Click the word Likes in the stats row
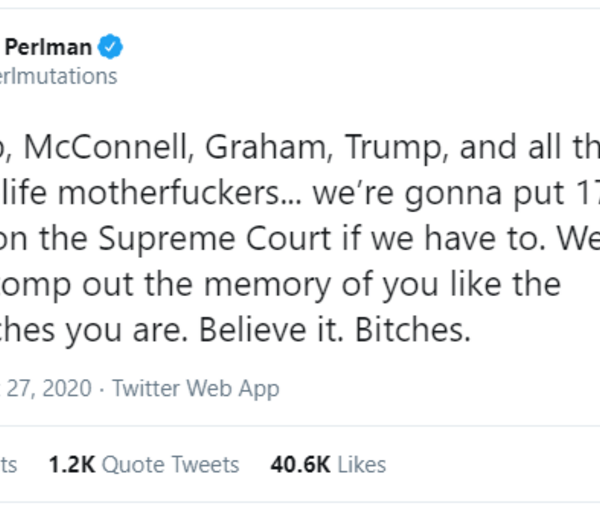600x509 pixels. (361, 464)
